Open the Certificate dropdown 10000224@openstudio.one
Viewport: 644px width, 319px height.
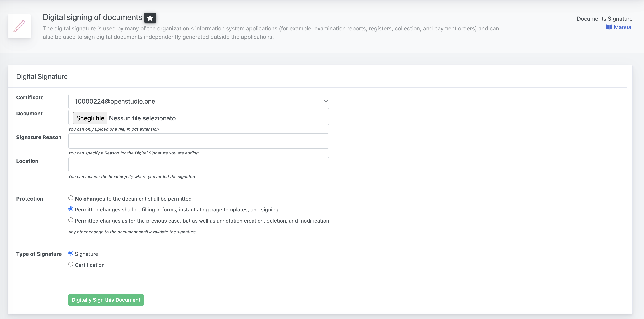[x=198, y=101]
